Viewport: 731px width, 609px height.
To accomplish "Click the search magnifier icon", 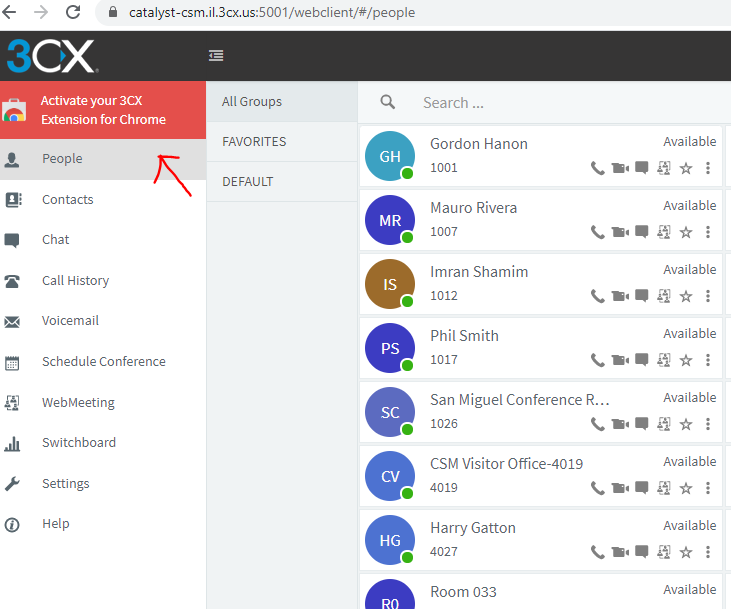I will point(388,102).
